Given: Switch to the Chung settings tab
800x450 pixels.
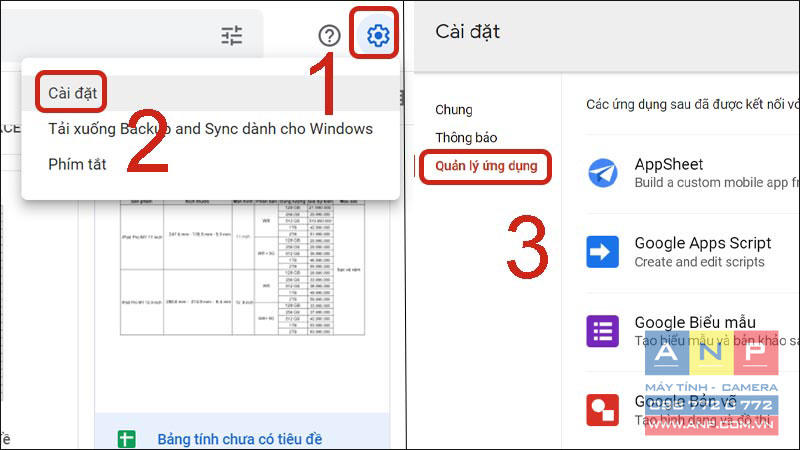Looking at the screenshot, I should [454, 110].
